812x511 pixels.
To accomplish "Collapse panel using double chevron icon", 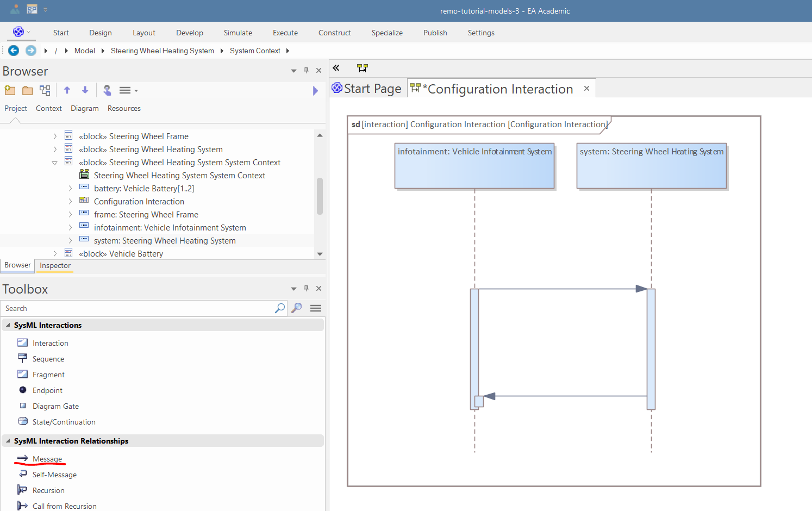I will 336,68.
